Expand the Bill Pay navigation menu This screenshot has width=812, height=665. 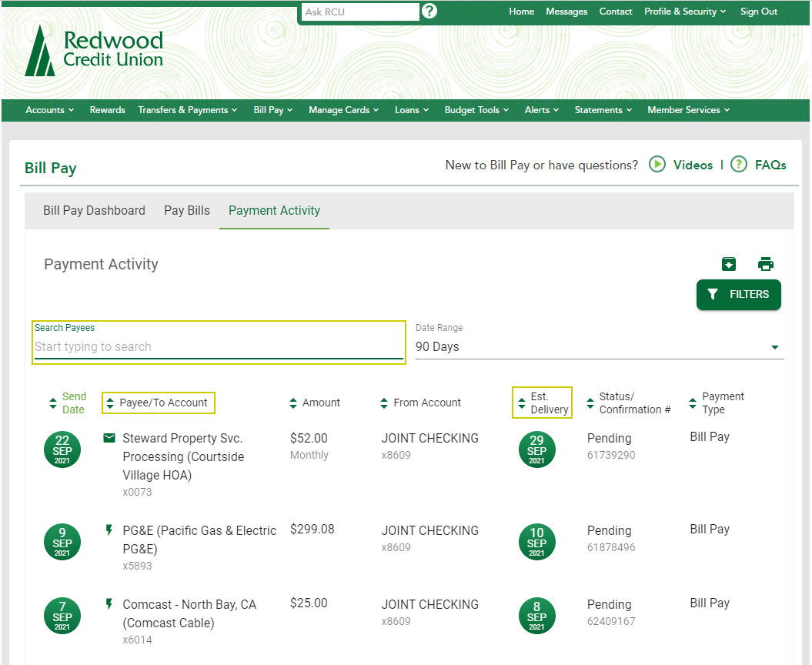pyautogui.click(x=273, y=110)
